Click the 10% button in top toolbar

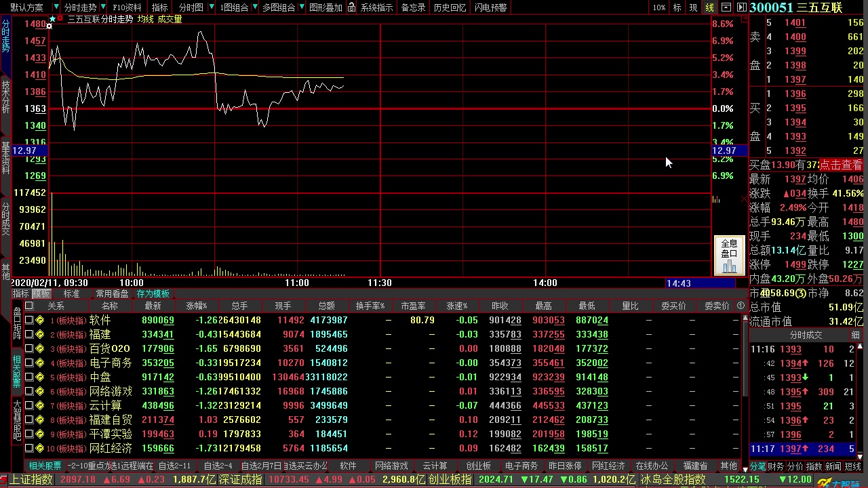tap(659, 7)
